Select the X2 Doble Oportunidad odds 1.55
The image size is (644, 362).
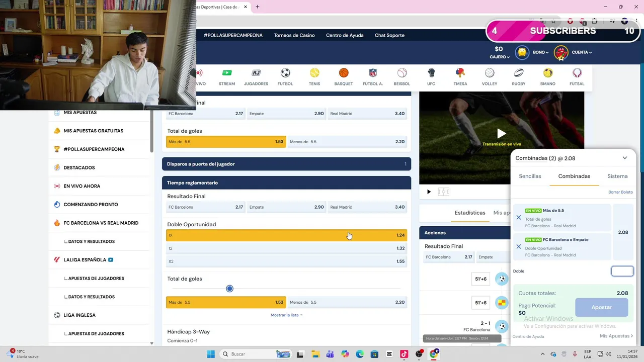pyautogui.click(x=286, y=261)
